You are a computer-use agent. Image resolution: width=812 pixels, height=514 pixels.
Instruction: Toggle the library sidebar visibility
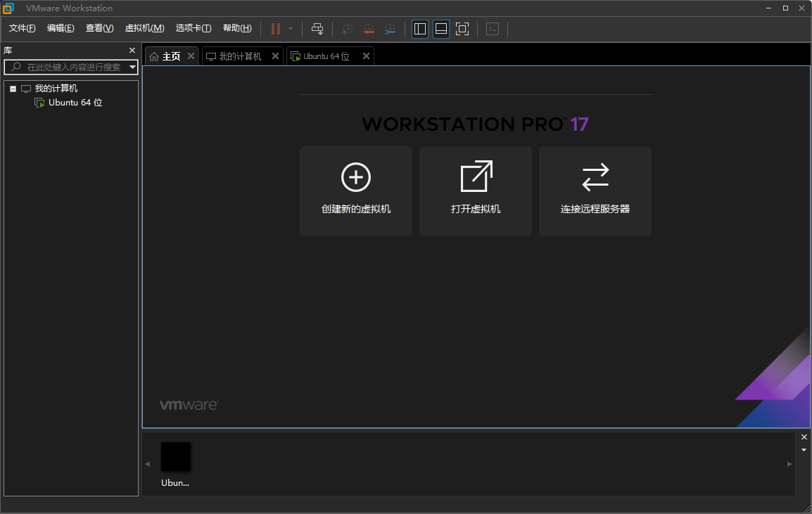(x=420, y=29)
